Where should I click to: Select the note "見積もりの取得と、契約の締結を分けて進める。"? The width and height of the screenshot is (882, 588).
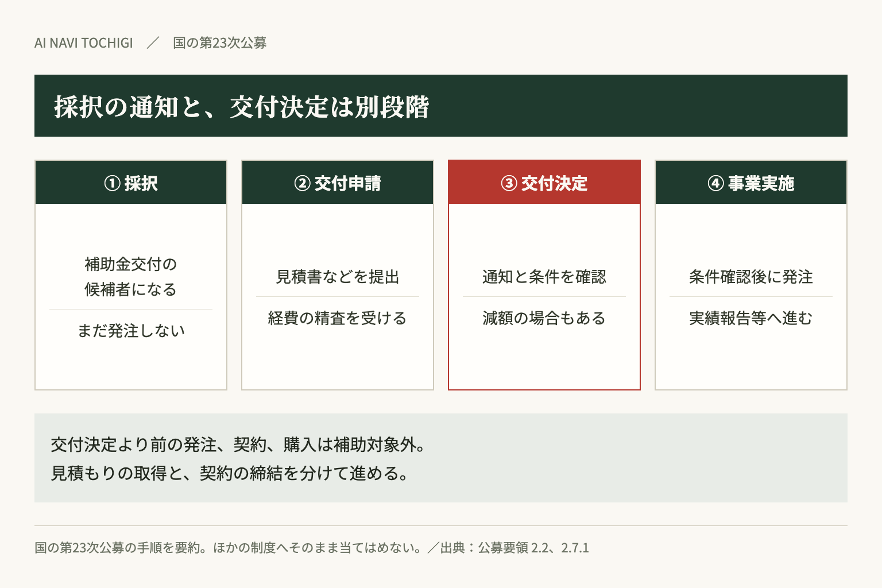(230, 473)
